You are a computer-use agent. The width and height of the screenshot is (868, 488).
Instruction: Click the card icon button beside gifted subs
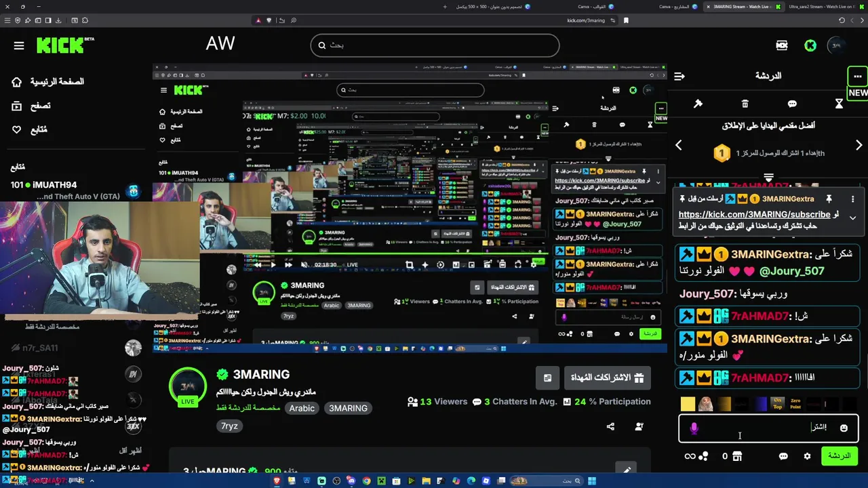click(x=547, y=378)
